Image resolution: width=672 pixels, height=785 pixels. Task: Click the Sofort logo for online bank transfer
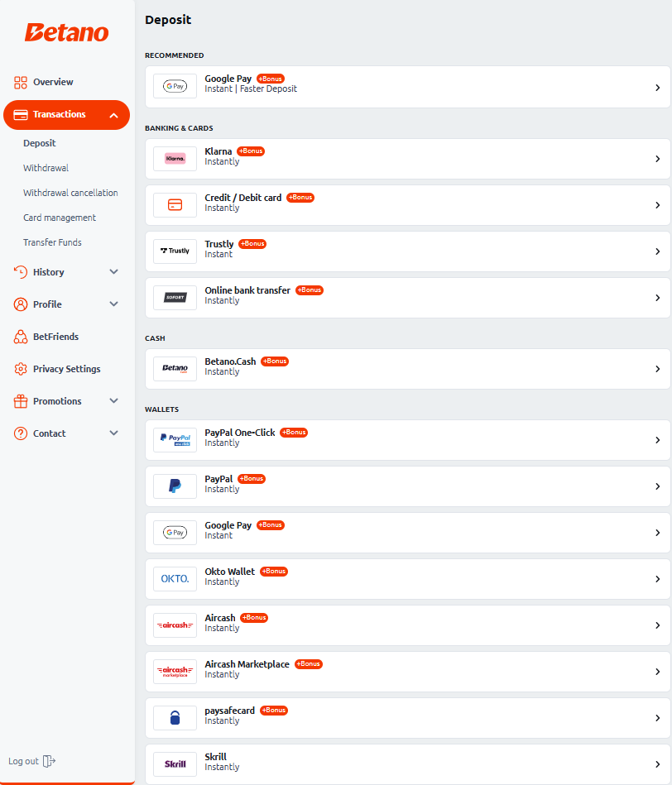point(175,298)
